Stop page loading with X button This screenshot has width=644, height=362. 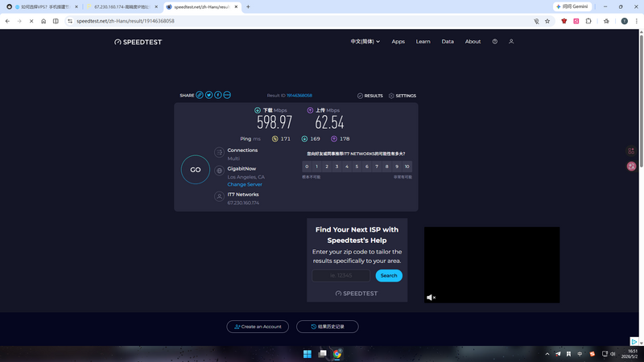pos(31,21)
